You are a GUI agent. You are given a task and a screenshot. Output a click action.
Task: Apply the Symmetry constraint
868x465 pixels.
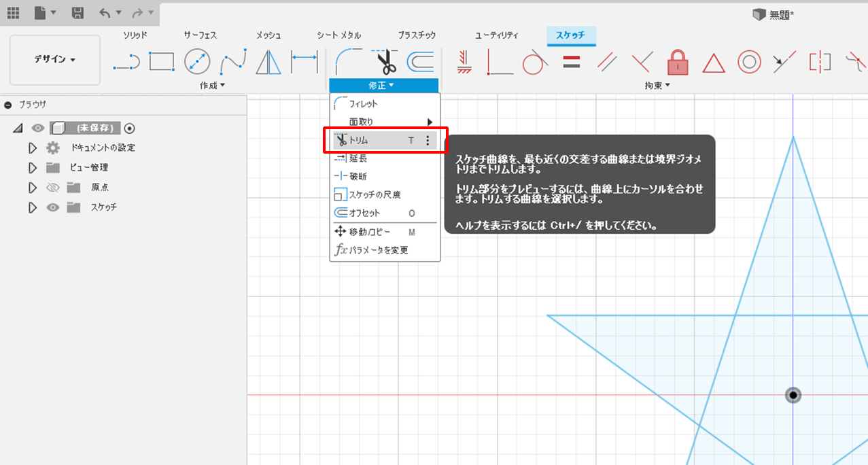pos(820,62)
